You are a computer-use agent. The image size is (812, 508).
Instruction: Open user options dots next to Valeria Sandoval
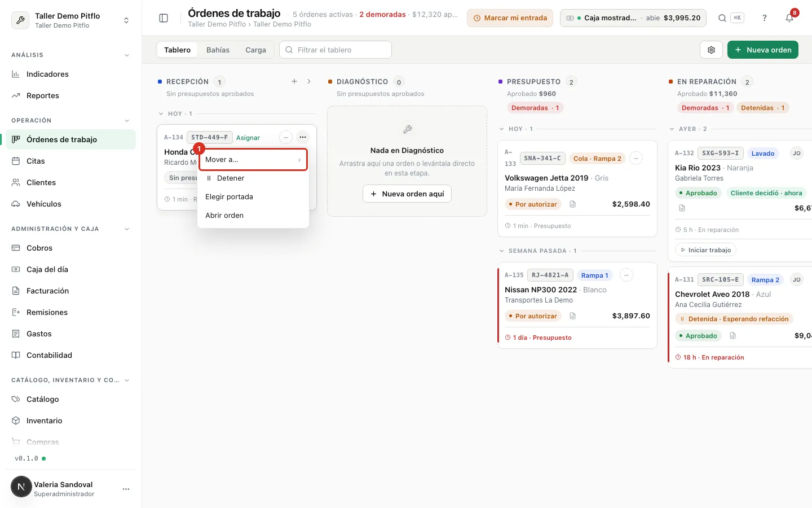click(126, 489)
